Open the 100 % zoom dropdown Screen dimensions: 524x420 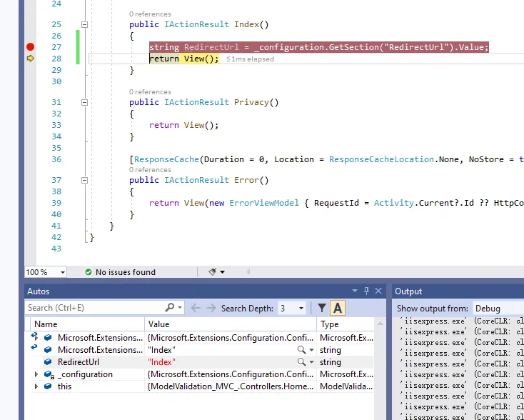coord(63,272)
